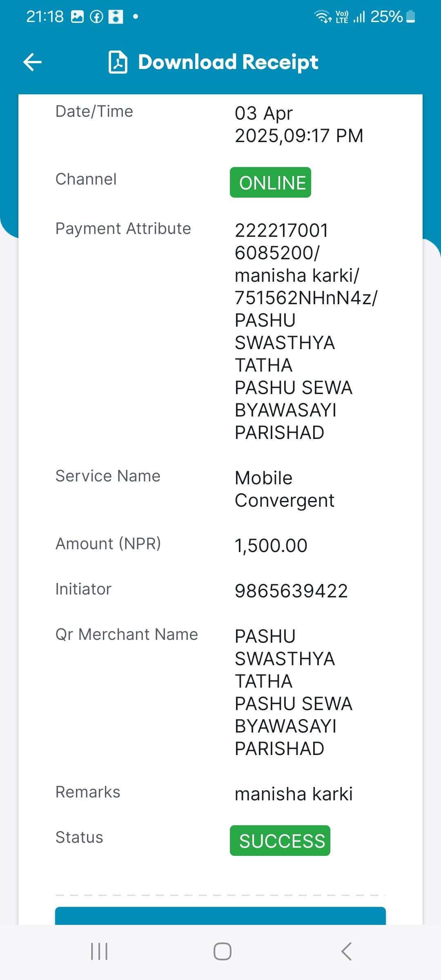
Task: Tap the Android home button
Action: pyautogui.click(x=223, y=951)
